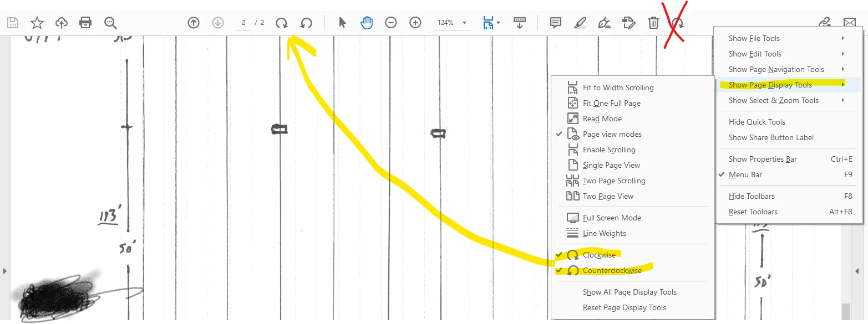Go to previous page arrow

194,23
